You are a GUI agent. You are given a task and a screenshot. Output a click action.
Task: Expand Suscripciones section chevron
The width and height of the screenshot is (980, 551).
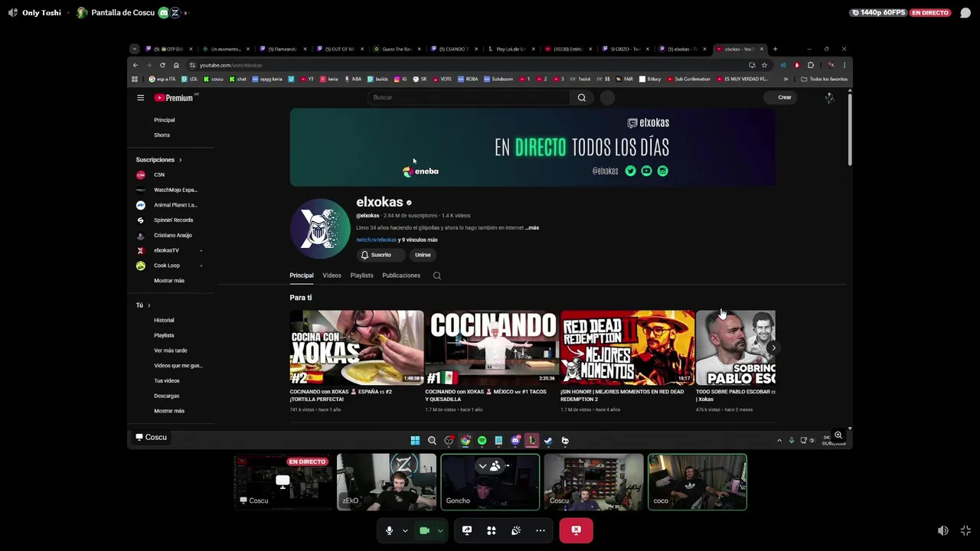(x=180, y=160)
